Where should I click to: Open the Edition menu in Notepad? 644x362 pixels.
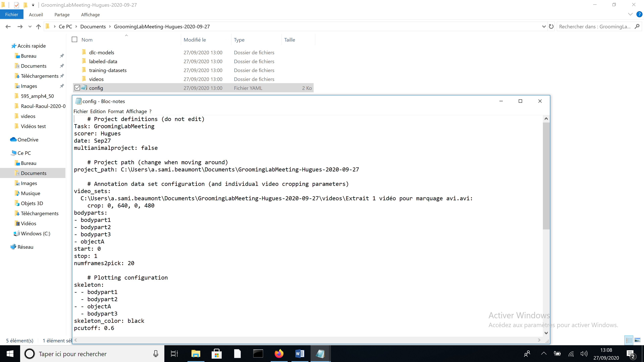click(98, 111)
